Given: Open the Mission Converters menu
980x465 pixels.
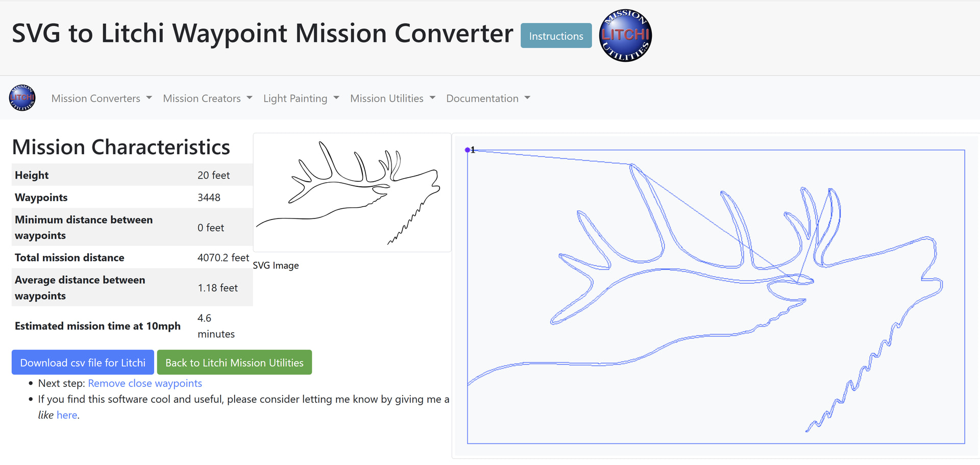Looking at the screenshot, I should [x=102, y=98].
